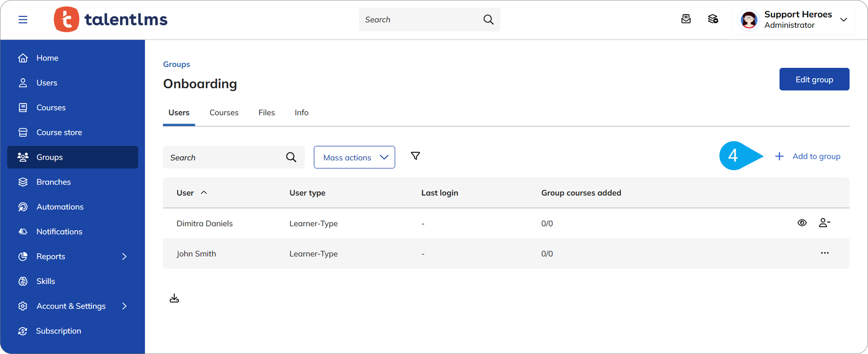Click the filter funnel icon
Image resolution: width=868 pixels, height=354 pixels.
(415, 156)
